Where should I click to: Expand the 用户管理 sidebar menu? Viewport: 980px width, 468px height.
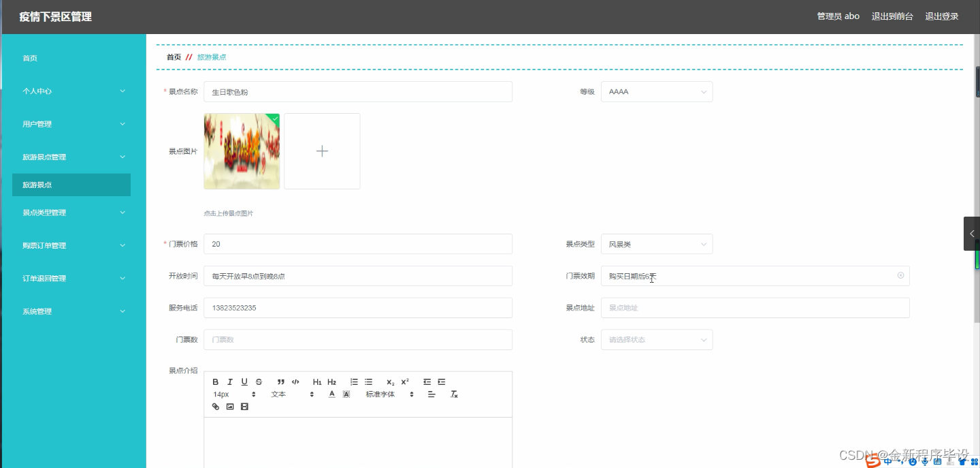pos(71,123)
